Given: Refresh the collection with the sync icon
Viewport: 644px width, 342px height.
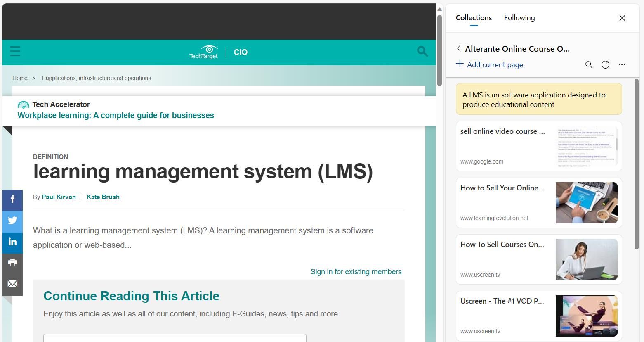Looking at the screenshot, I should click(605, 64).
